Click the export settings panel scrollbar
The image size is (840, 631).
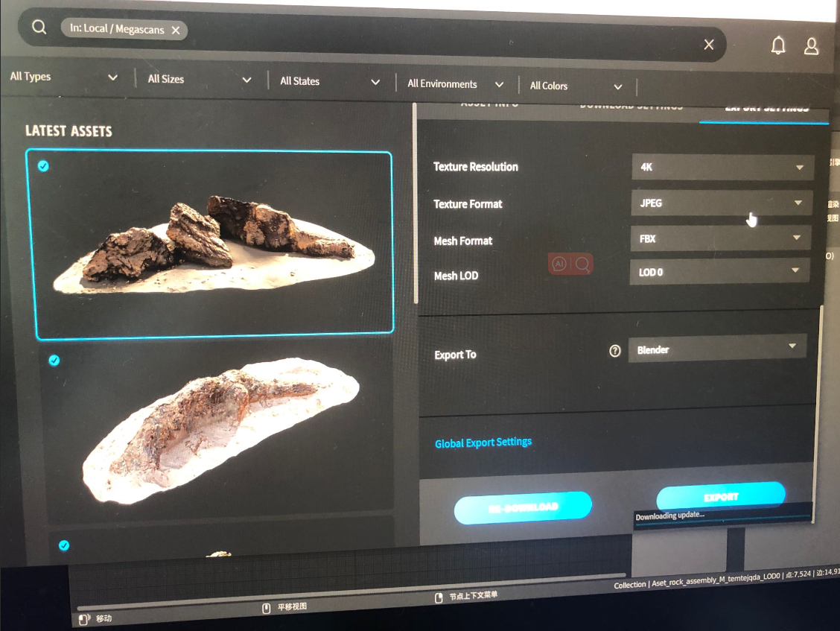[x=818, y=413]
